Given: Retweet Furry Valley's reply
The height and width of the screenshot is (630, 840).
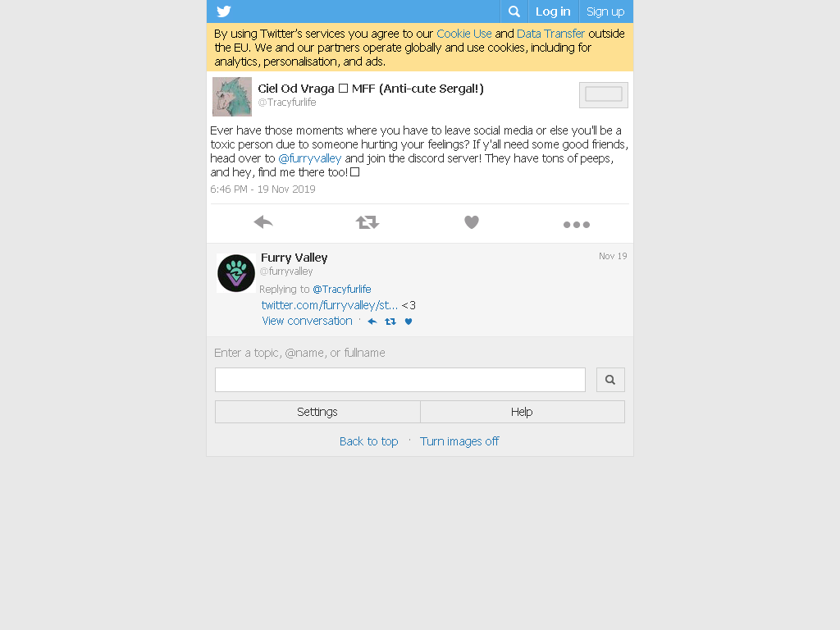Looking at the screenshot, I should (390, 322).
